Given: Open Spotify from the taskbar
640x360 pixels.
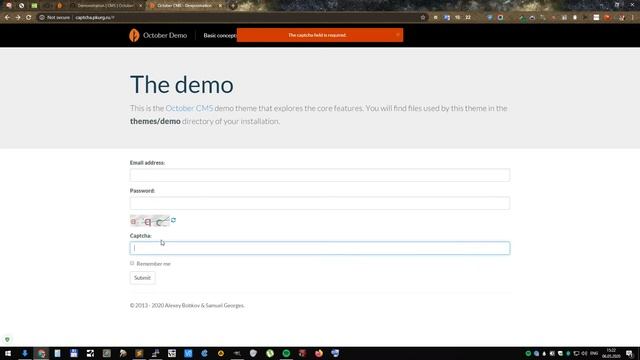Looking at the screenshot, I should click(x=286, y=353).
